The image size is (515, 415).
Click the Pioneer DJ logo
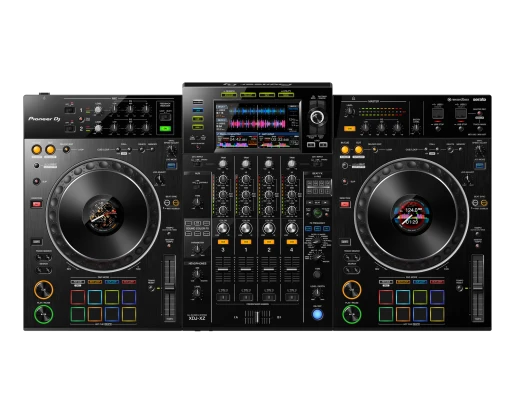pos(44,119)
